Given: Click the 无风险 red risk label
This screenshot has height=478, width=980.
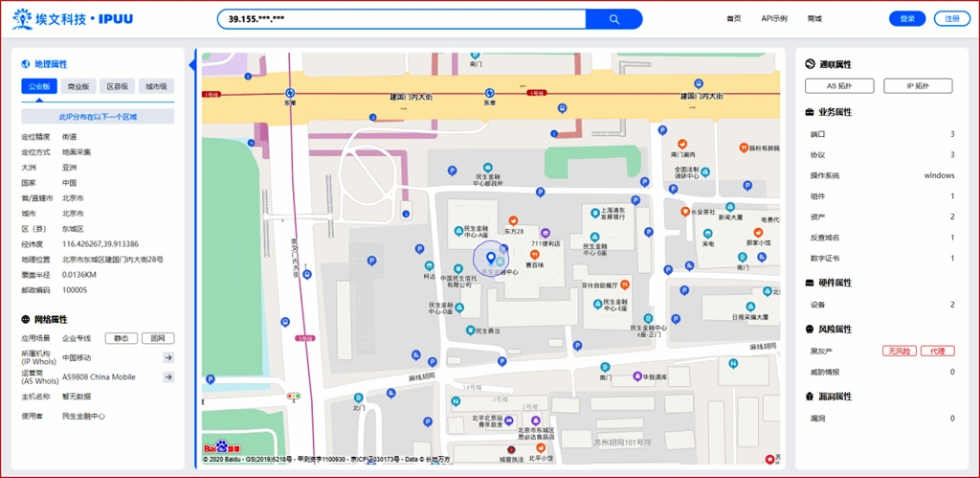Looking at the screenshot, I should click(x=898, y=352).
